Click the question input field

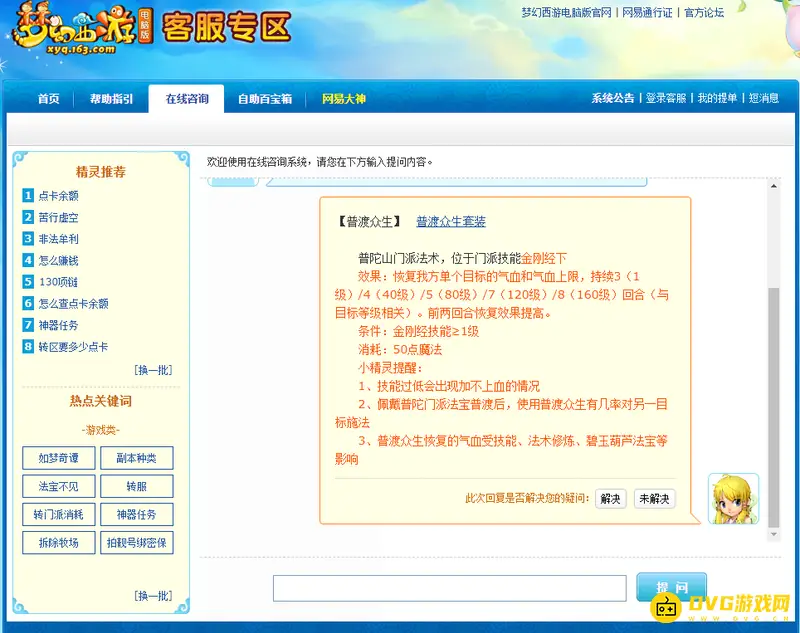pyautogui.click(x=449, y=589)
